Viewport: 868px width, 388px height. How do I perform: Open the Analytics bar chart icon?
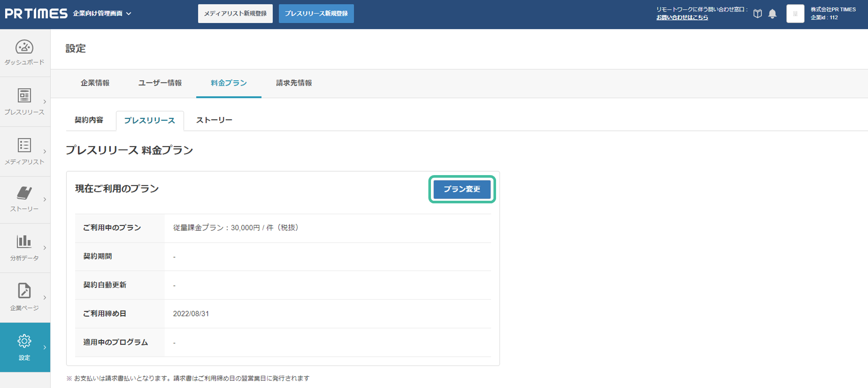point(24,241)
